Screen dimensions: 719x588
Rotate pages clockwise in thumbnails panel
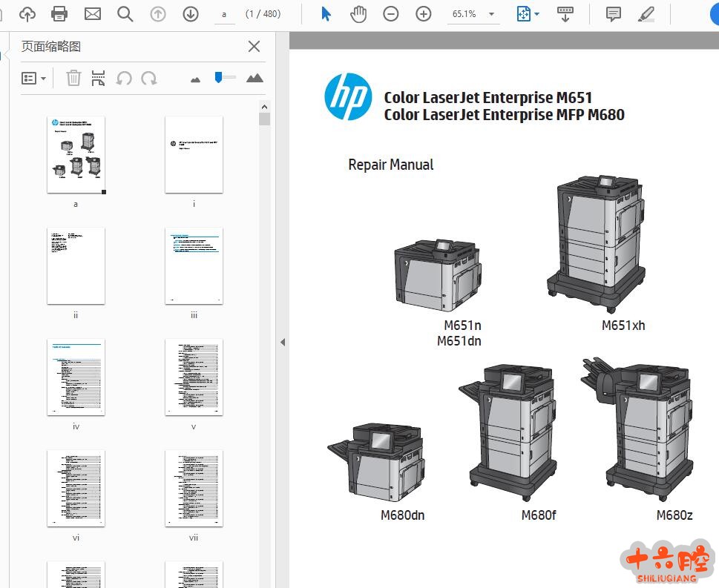coord(149,78)
